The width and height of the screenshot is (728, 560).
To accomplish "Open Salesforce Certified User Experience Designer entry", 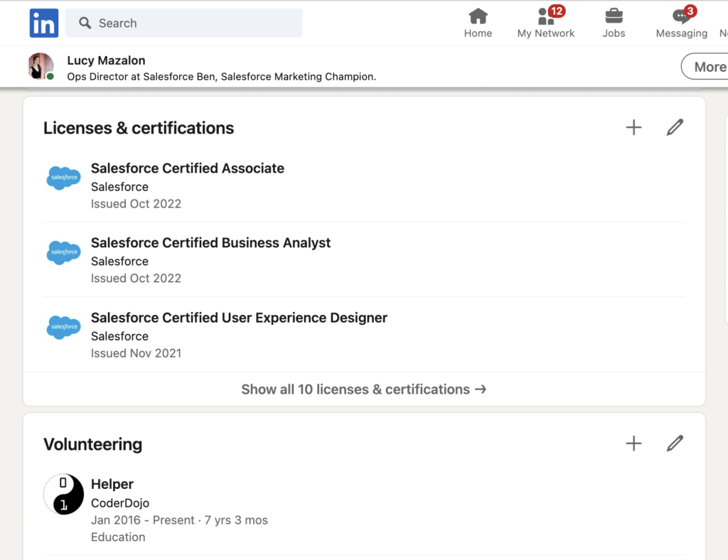I will point(239,318).
